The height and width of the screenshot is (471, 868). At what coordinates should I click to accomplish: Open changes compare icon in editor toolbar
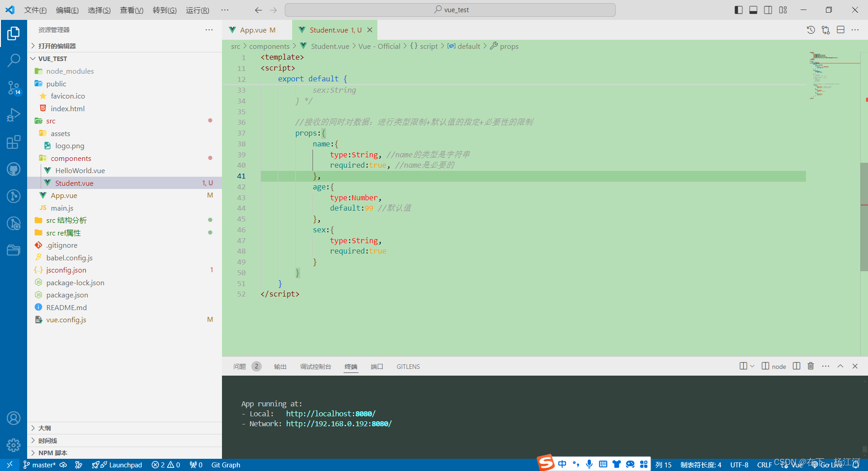(x=826, y=30)
